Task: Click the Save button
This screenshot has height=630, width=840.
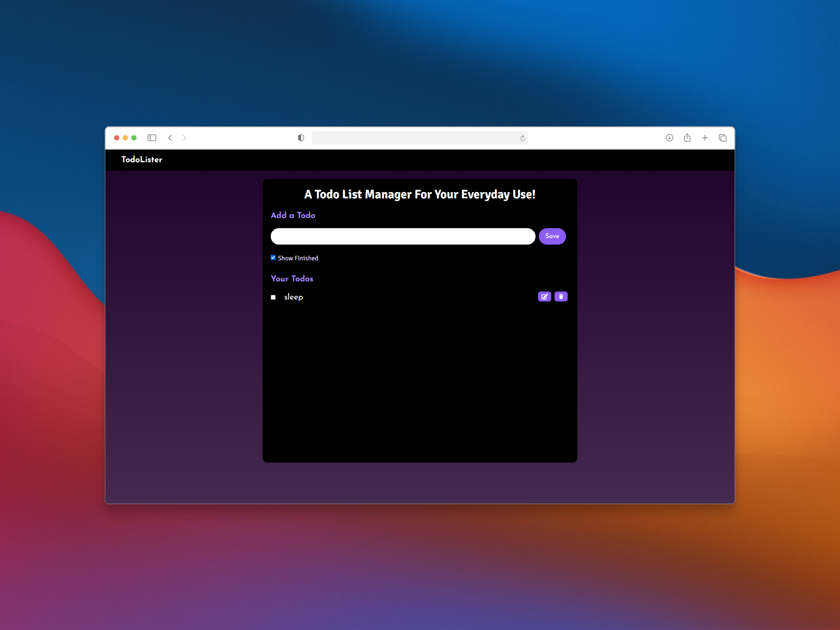Action: (552, 236)
